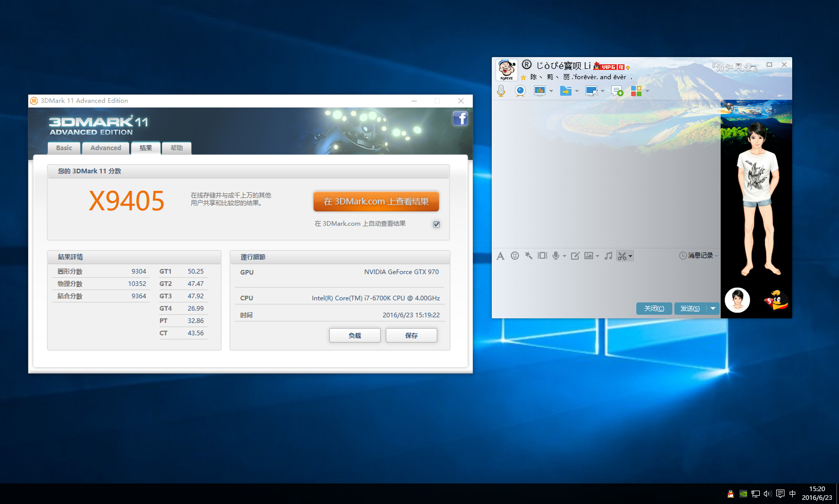
Task: Click the remote desktop icon in chat
Action: point(592,91)
